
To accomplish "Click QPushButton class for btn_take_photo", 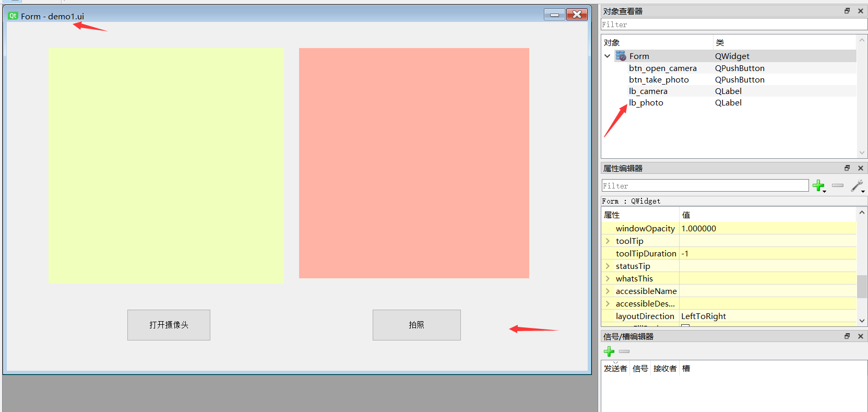I will coord(740,79).
